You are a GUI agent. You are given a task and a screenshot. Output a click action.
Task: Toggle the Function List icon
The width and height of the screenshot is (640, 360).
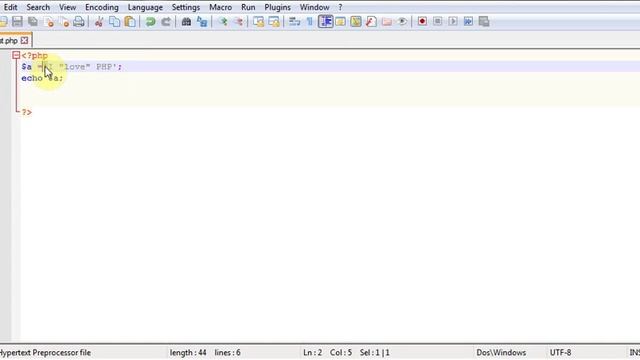371,21
